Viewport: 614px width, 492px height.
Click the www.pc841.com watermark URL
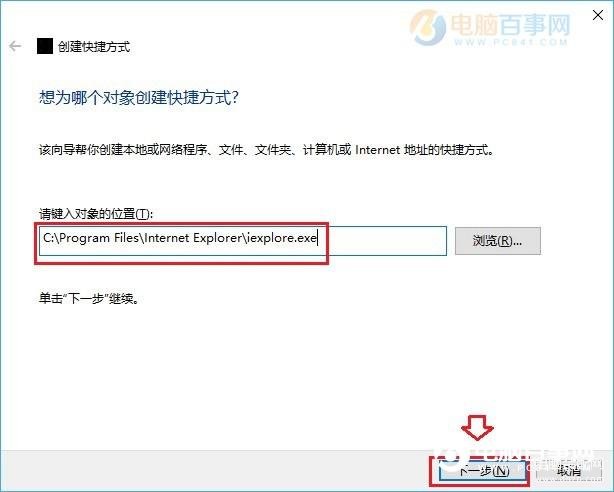tap(511, 42)
